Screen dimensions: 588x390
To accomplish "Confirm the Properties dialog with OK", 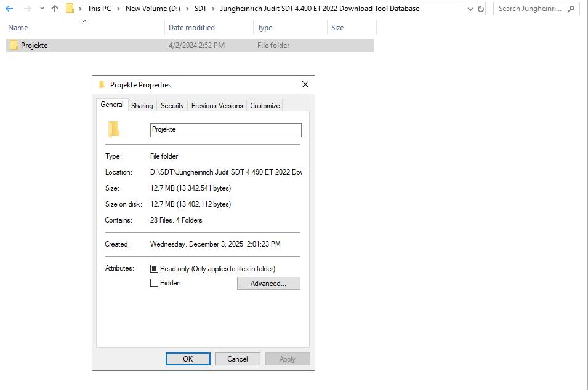I will (x=188, y=359).
